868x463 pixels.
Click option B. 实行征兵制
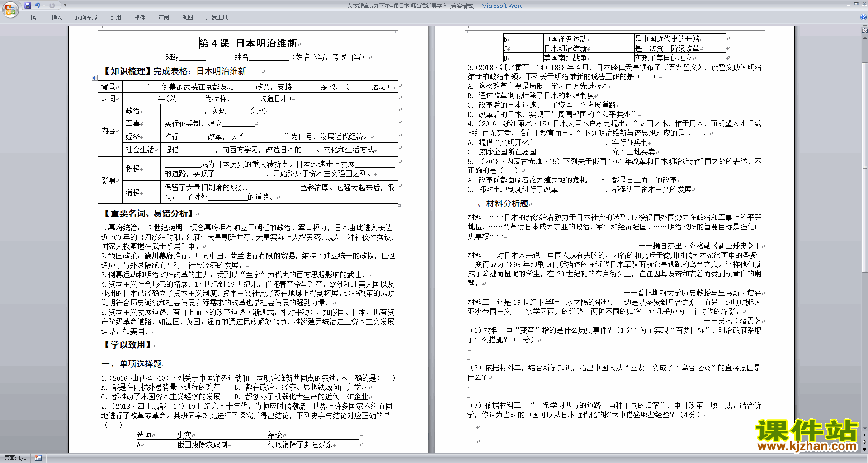[625, 143]
